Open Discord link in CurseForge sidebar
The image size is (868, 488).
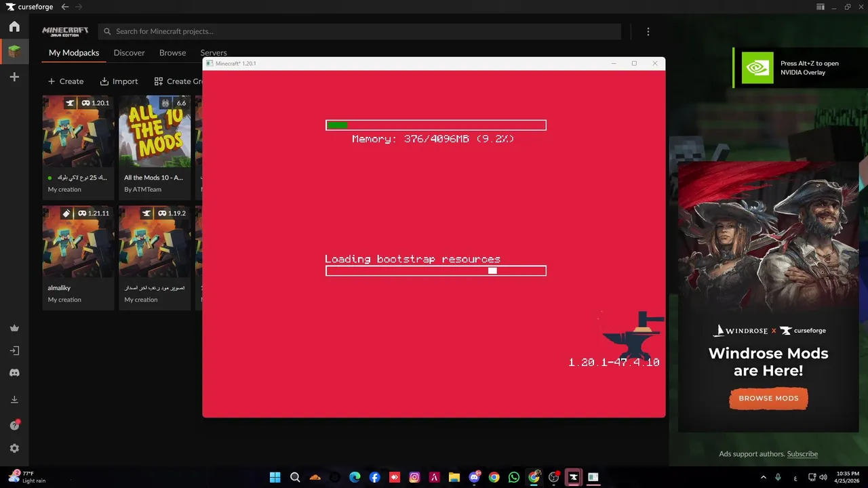click(x=14, y=373)
